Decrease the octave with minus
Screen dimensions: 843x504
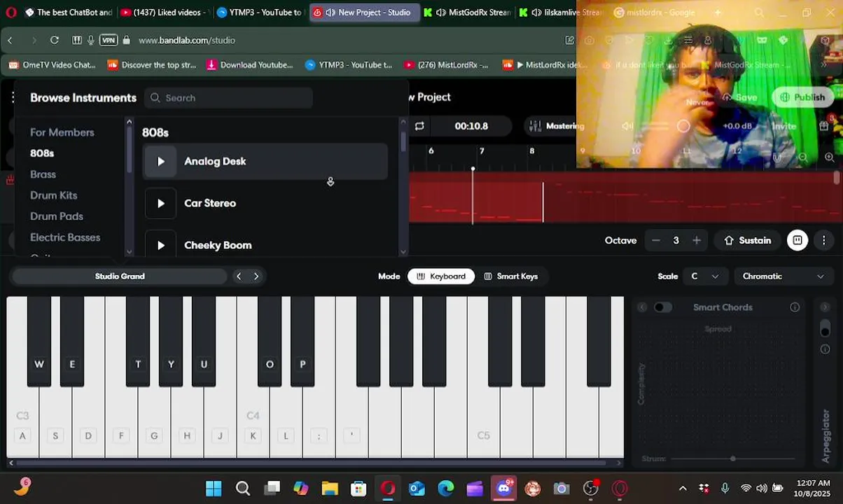pyautogui.click(x=656, y=240)
